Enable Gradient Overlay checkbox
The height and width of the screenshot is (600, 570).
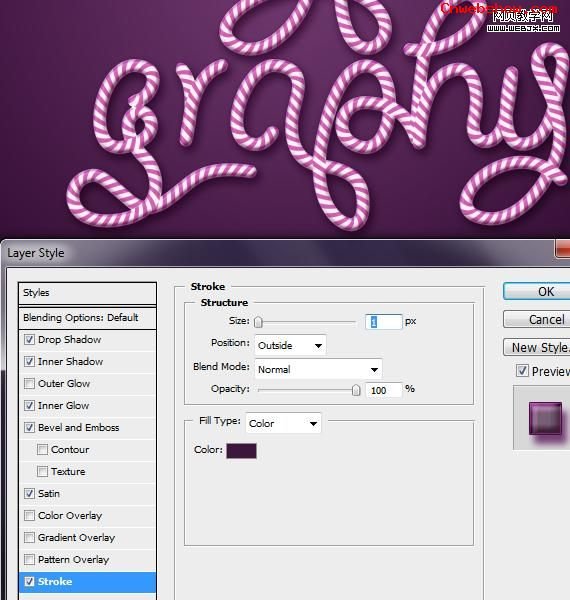pyautogui.click(x=29, y=538)
